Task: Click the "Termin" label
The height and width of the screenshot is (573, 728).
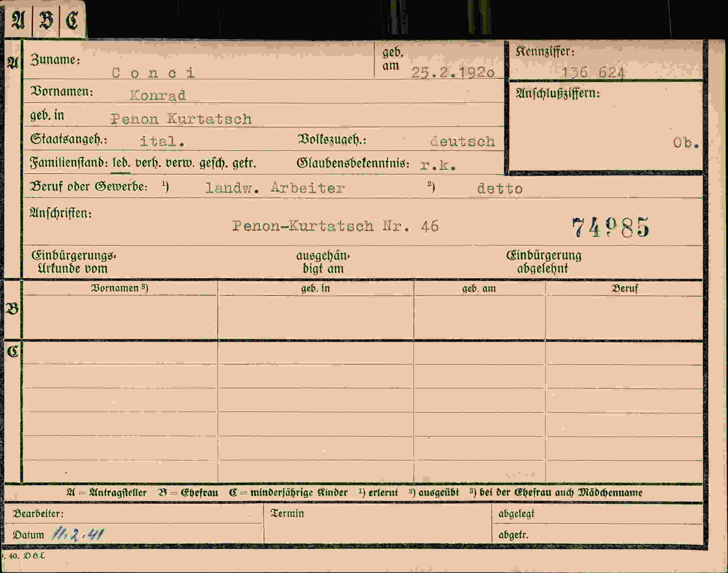Action: [x=287, y=514]
